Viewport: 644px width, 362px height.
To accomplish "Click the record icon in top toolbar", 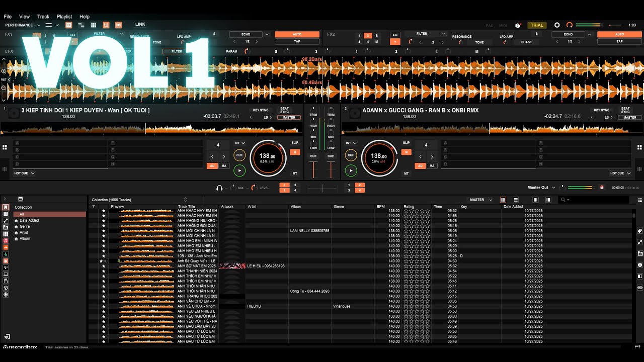I will (x=118, y=25).
